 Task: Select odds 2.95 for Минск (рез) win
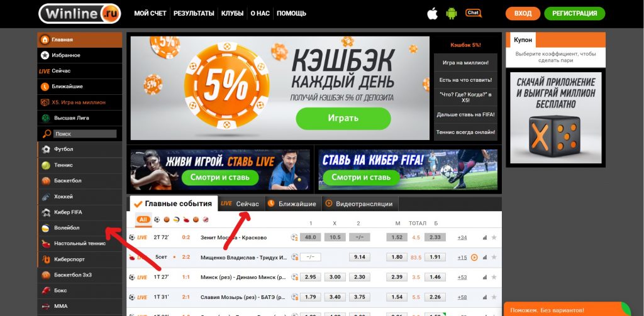tap(310, 277)
